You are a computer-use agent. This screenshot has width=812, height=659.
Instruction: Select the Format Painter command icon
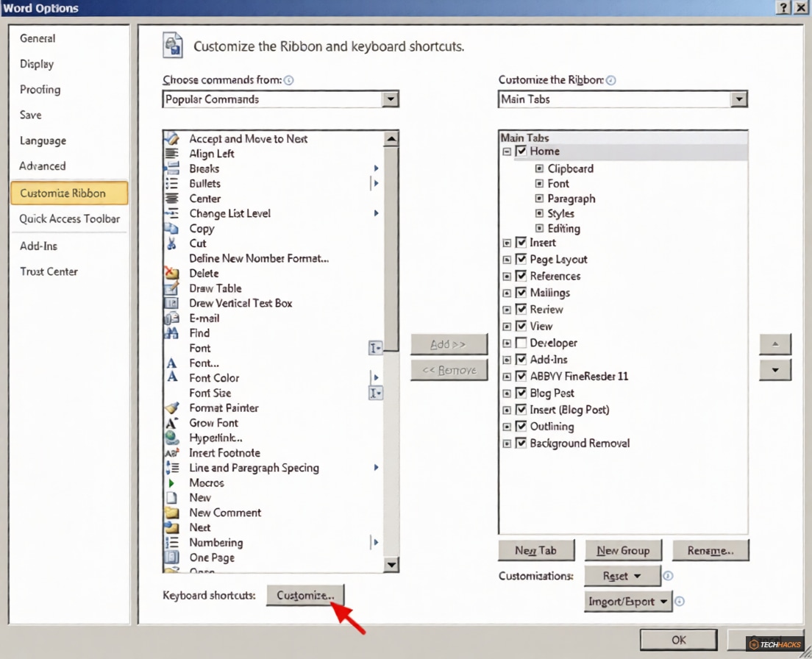173,407
